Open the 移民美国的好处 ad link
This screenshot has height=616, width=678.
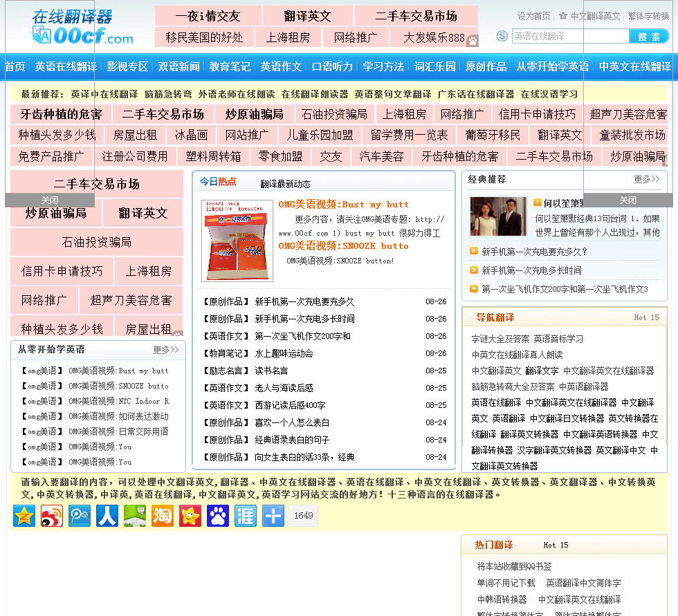click(204, 37)
